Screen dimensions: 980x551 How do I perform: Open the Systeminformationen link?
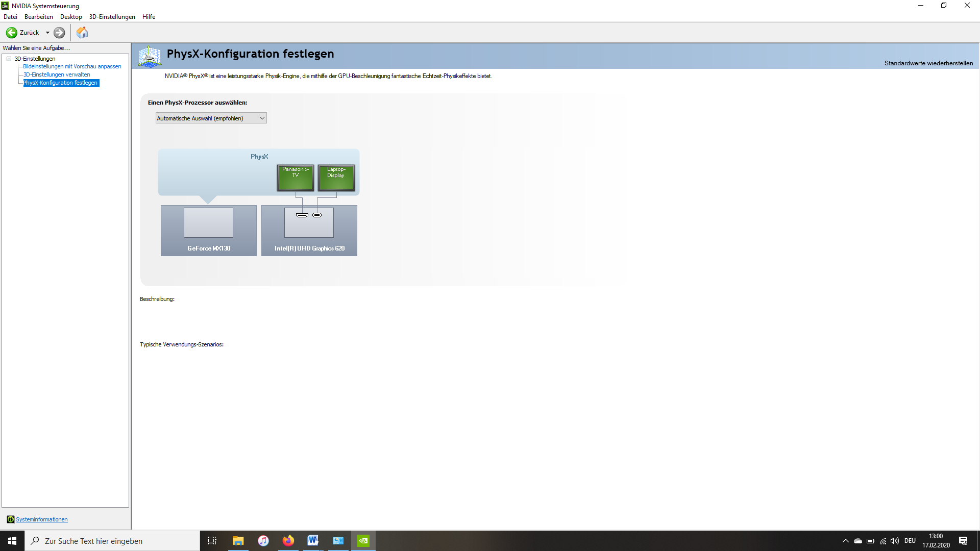41,519
